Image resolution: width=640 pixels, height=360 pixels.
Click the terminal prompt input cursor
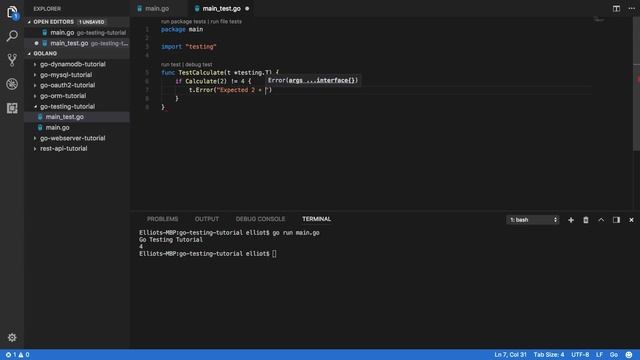[274, 253]
